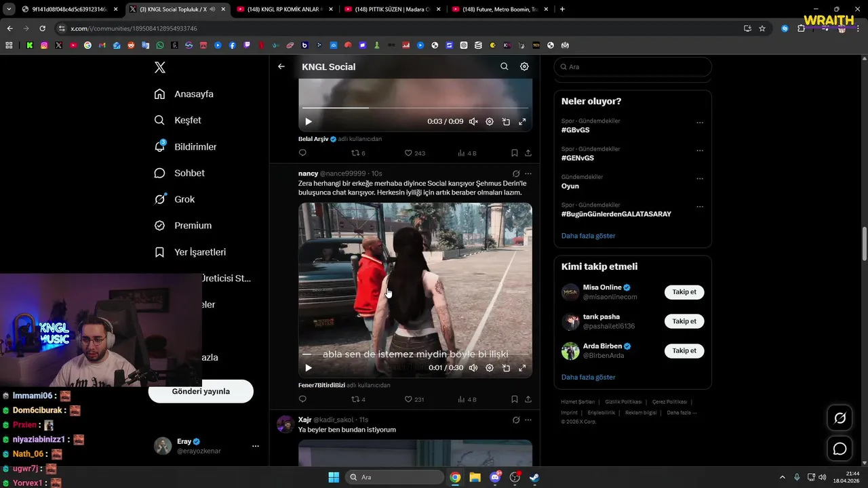The height and width of the screenshot is (488, 868).
Task: Open more options on Xajr's post
Action: pos(528,420)
